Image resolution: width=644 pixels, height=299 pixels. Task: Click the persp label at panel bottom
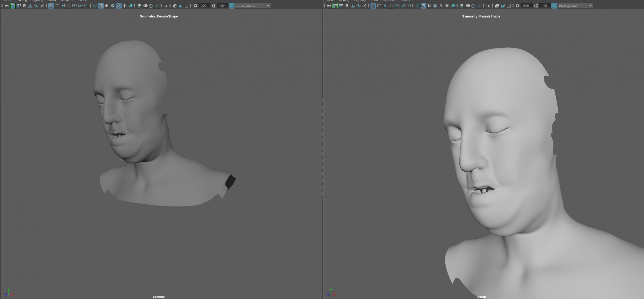(481, 297)
